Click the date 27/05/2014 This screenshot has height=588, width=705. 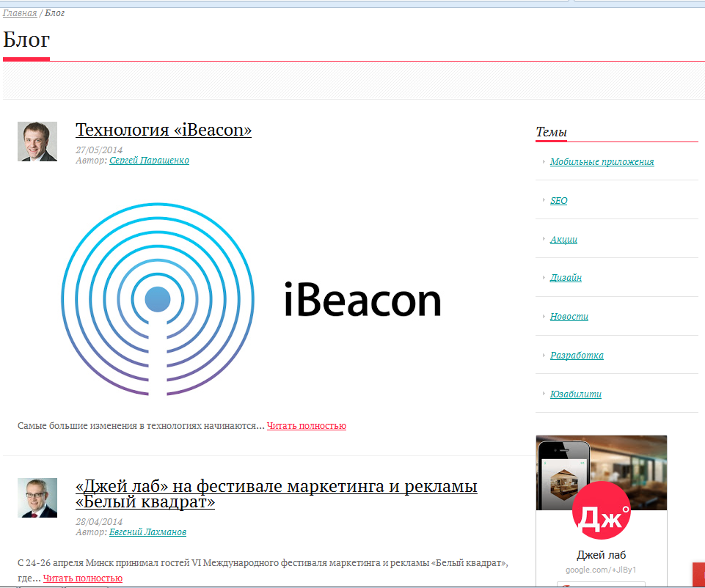click(99, 150)
